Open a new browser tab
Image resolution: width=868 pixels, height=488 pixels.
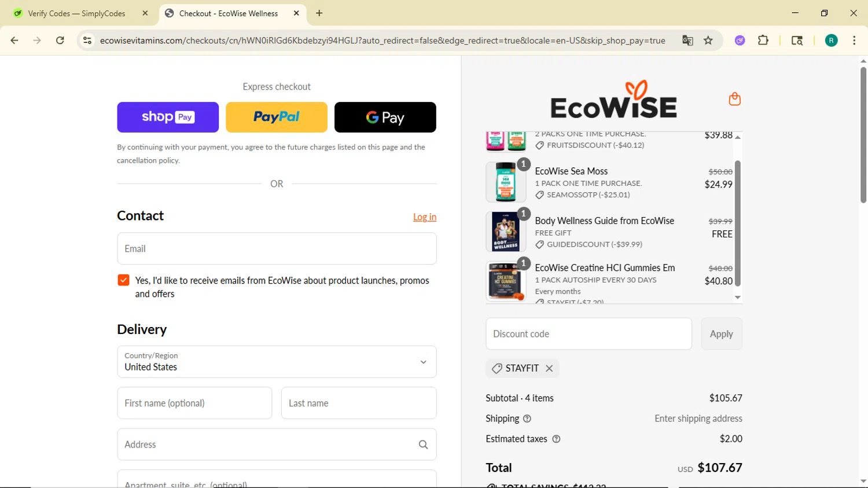[x=319, y=13]
